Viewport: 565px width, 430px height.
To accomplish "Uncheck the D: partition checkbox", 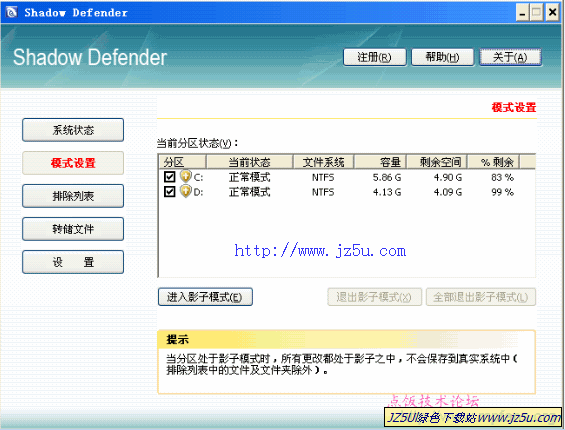I will [169, 191].
